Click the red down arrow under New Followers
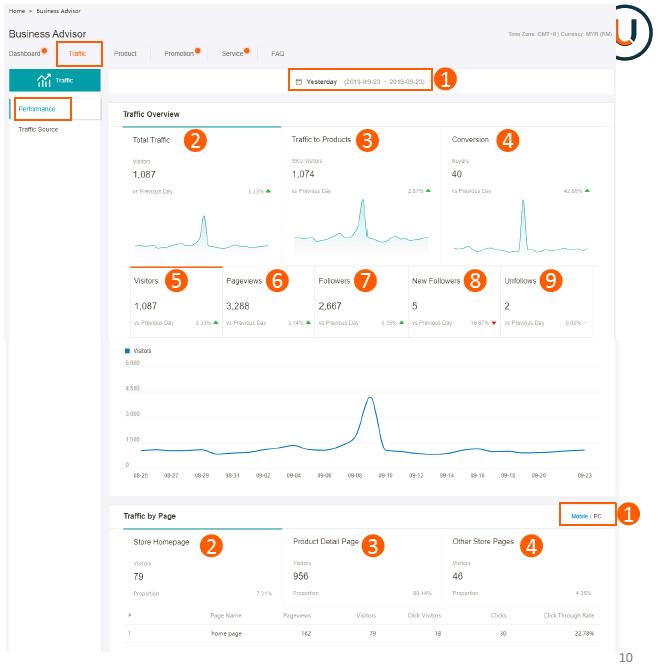664x670 pixels. [494, 323]
